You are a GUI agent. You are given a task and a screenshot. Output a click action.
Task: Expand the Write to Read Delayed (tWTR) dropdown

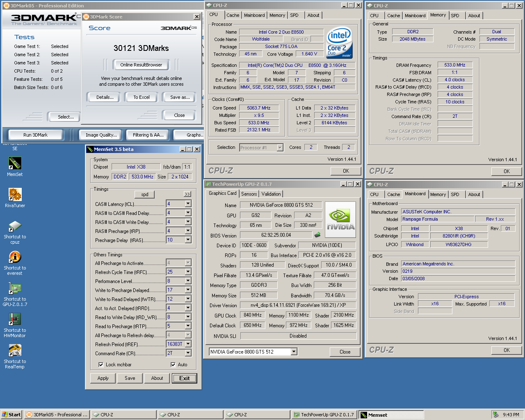188,299
